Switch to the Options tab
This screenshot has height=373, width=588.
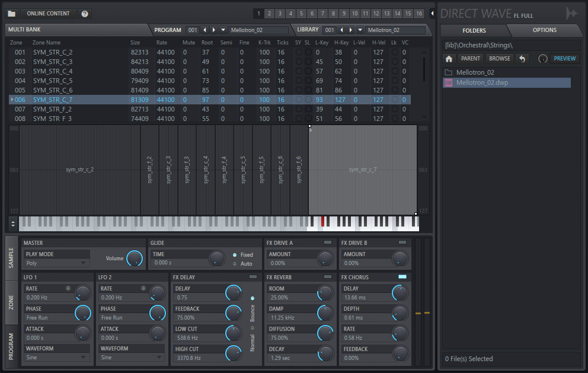[x=544, y=30]
